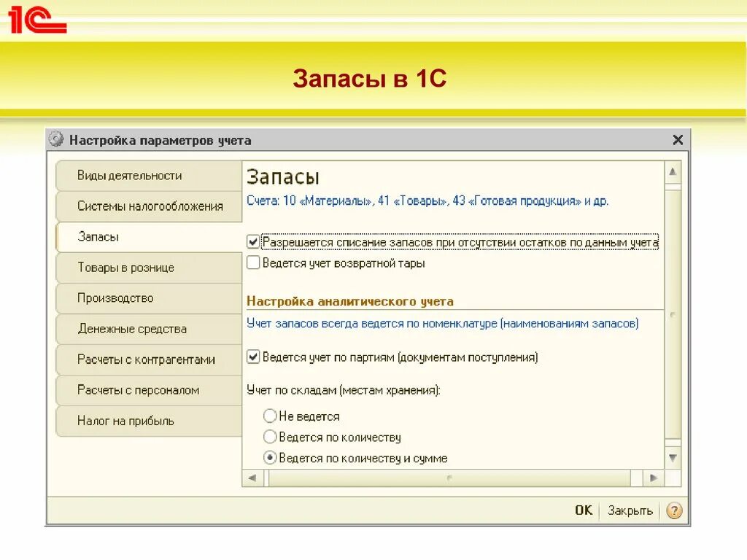Click the horizontal scrollbar thumb
Screen dimensions: 747x560
[449, 478]
